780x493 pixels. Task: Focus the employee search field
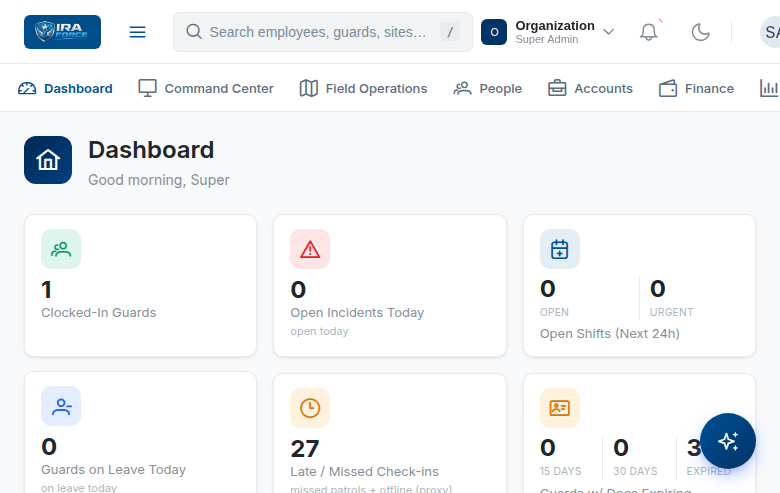click(322, 32)
